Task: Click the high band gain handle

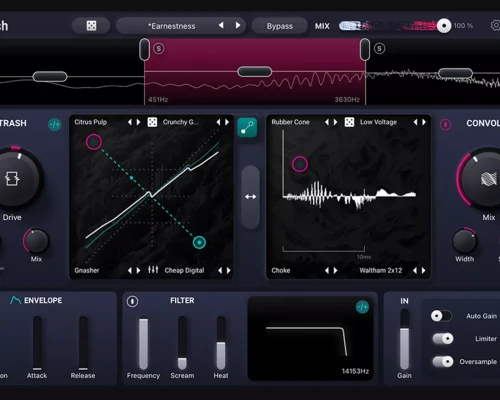Action: pos(455,73)
